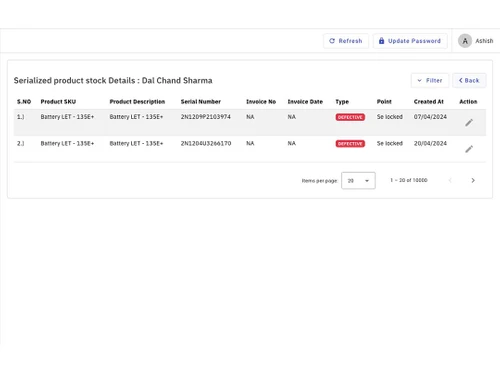Viewport: 500px width, 375px height.
Task: Click Invoice Date column header
Action: click(x=305, y=102)
